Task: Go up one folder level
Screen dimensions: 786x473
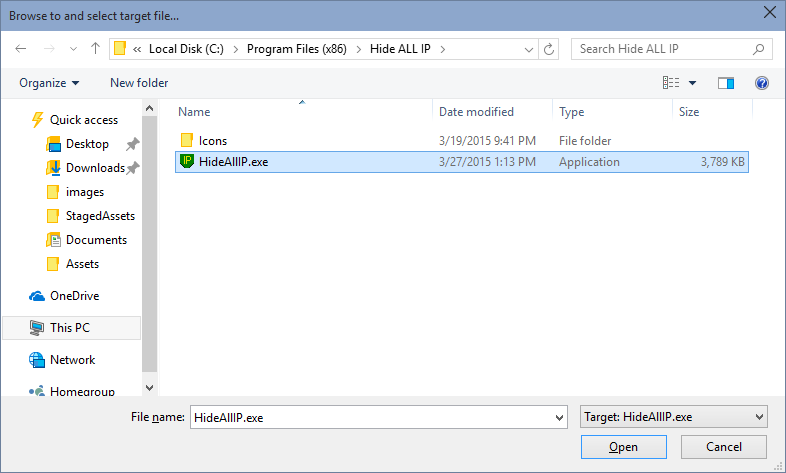Action: coord(95,49)
